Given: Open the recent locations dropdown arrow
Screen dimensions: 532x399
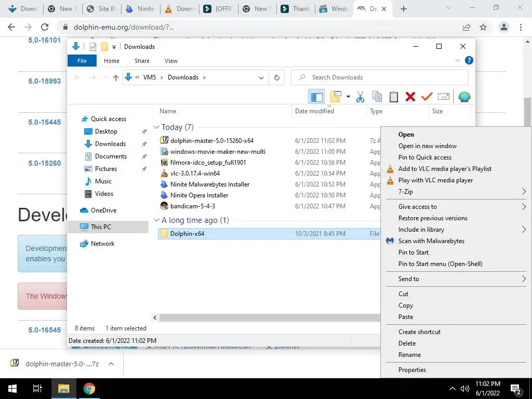Looking at the screenshot, I should 105,78.
